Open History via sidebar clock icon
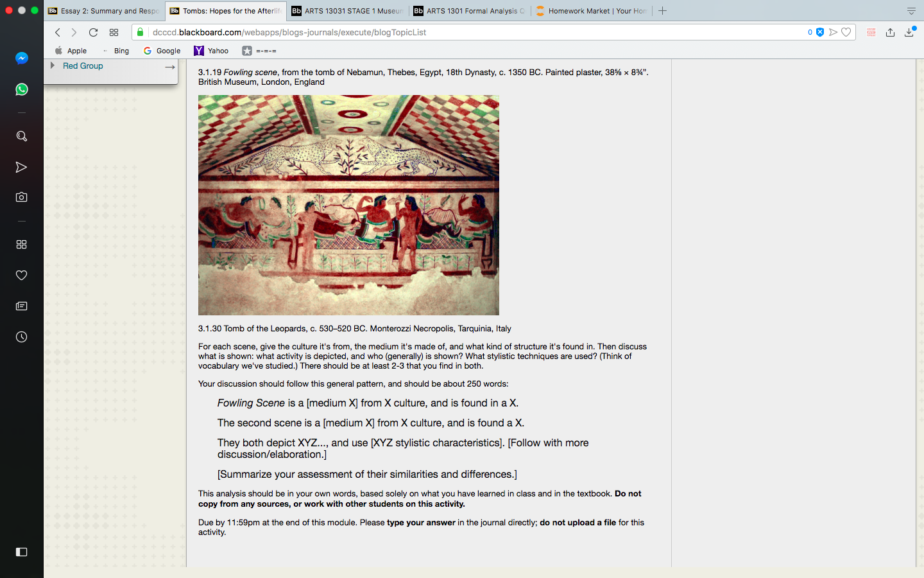This screenshot has height=578, width=924. pos(21,337)
